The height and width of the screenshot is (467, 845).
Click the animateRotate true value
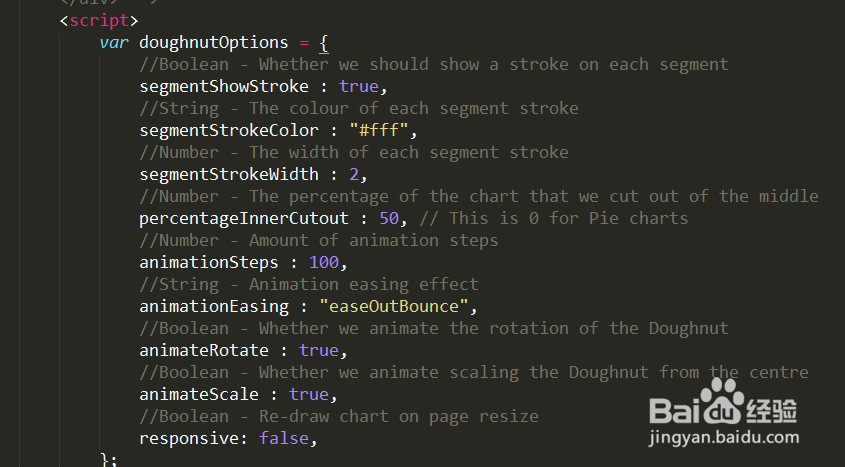[318, 351]
